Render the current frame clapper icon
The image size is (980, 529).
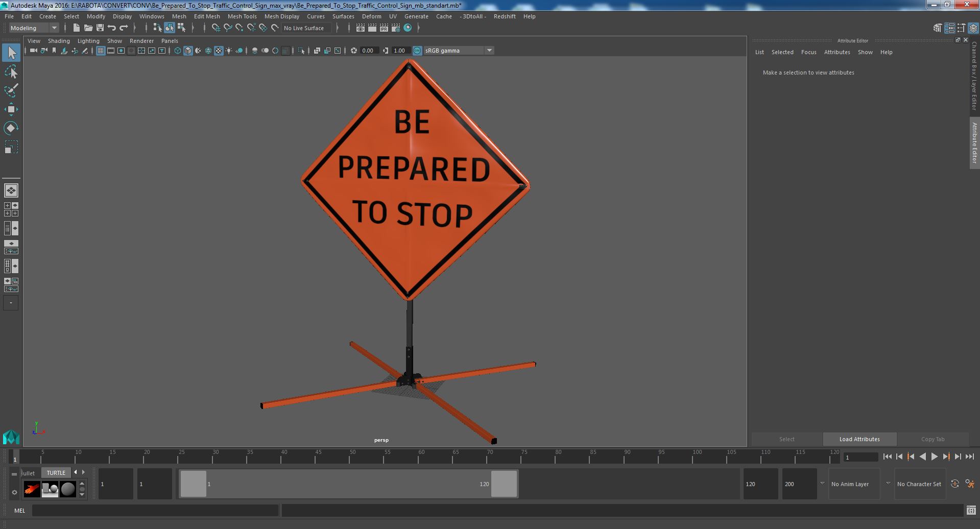coord(372,28)
